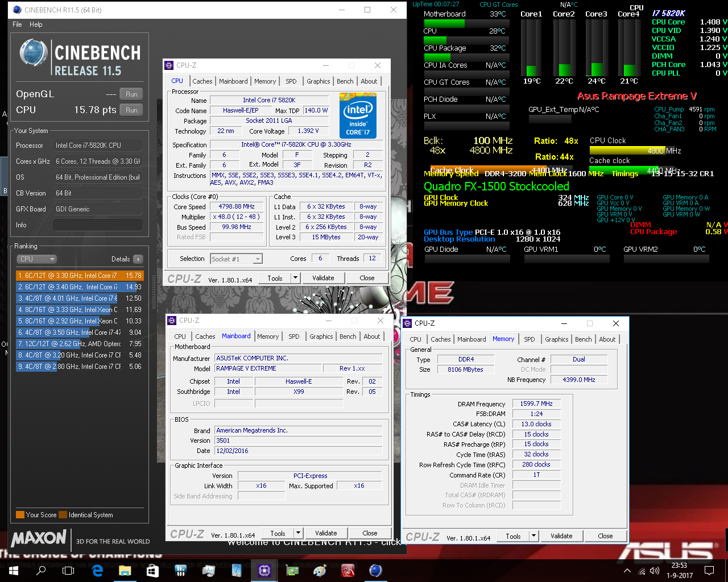Open the Cinebench Help menu
728x582 pixels.
pos(36,24)
